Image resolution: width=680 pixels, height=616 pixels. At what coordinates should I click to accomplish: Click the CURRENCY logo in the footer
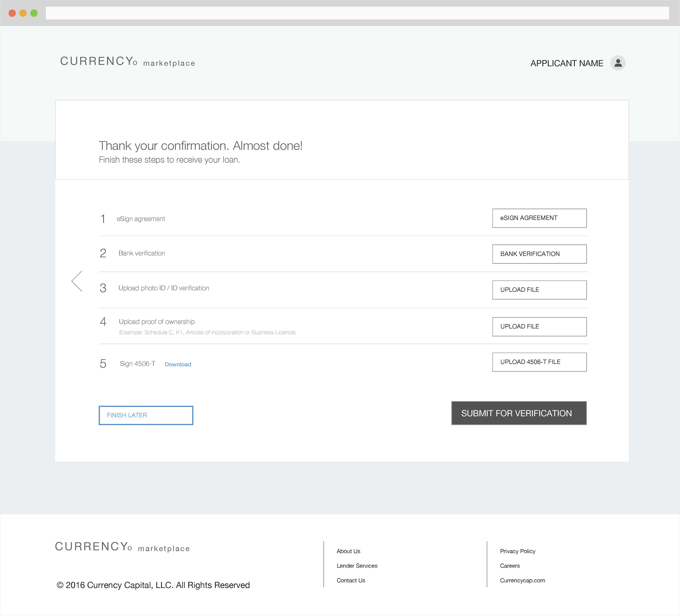pos(122,547)
